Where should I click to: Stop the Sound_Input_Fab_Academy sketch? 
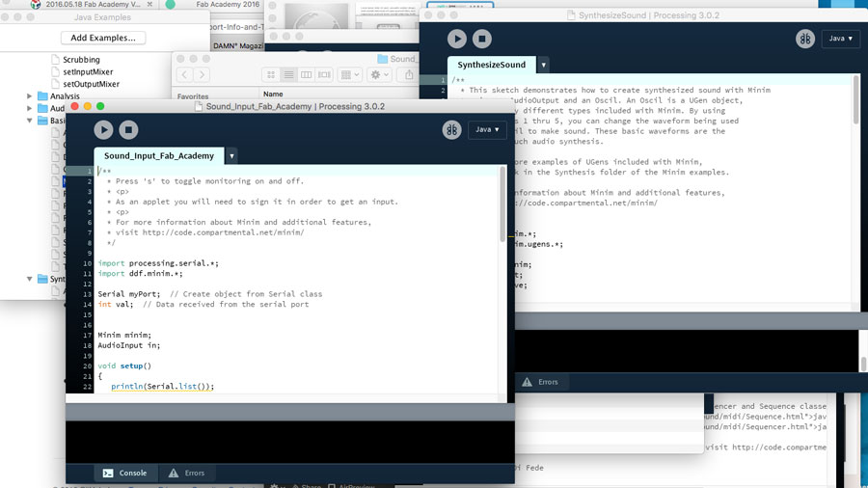pyautogui.click(x=128, y=130)
